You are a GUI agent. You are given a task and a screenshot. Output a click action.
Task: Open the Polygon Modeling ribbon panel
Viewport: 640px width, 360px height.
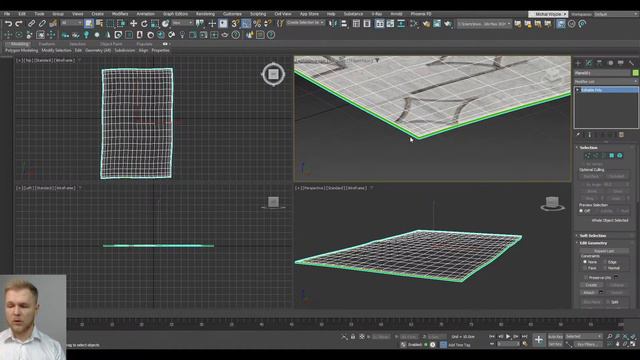(x=21, y=50)
